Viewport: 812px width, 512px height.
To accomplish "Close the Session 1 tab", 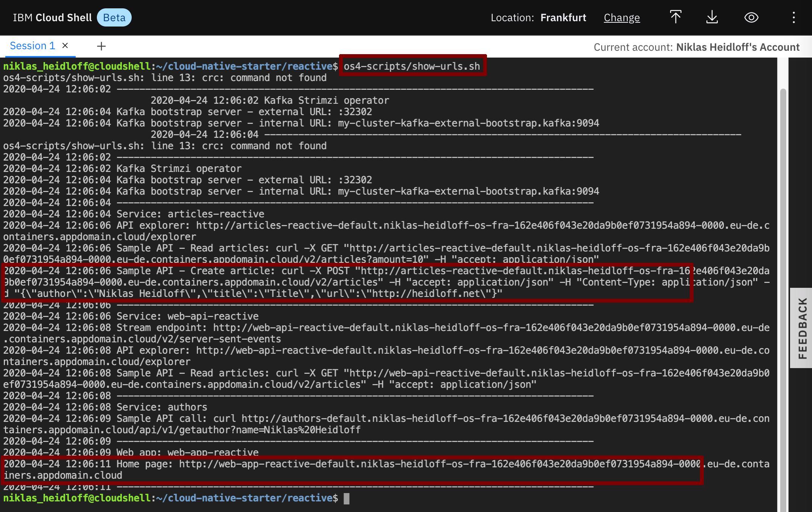I will (x=65, y=46).
